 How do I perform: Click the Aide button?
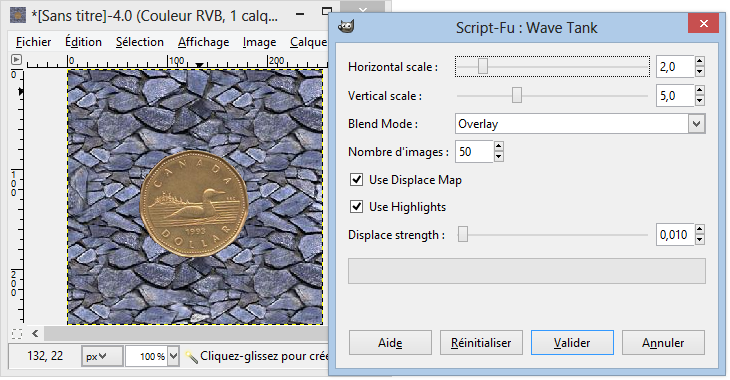pos(390,343)
